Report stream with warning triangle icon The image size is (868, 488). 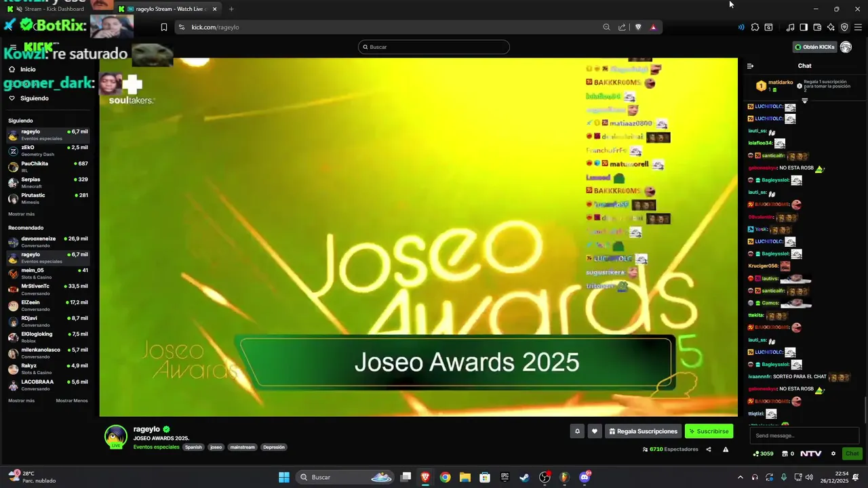(x=726, y=449)
